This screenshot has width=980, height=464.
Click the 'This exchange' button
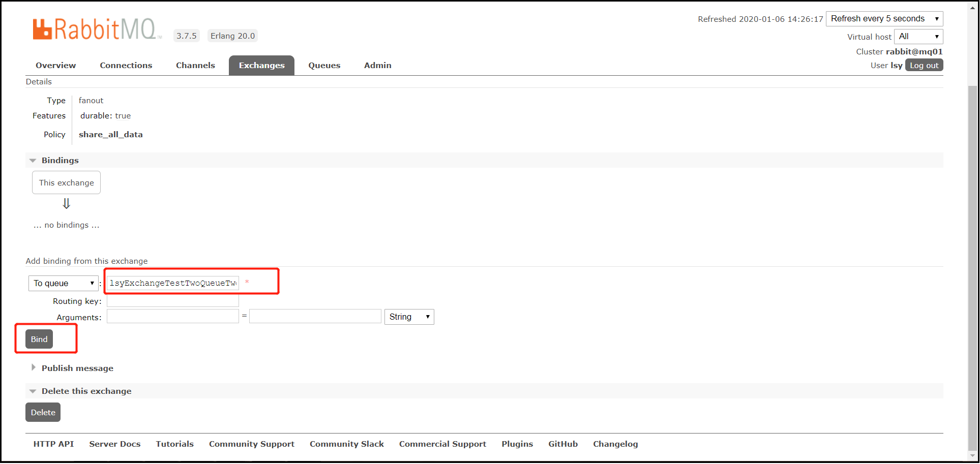pos(66,182)
